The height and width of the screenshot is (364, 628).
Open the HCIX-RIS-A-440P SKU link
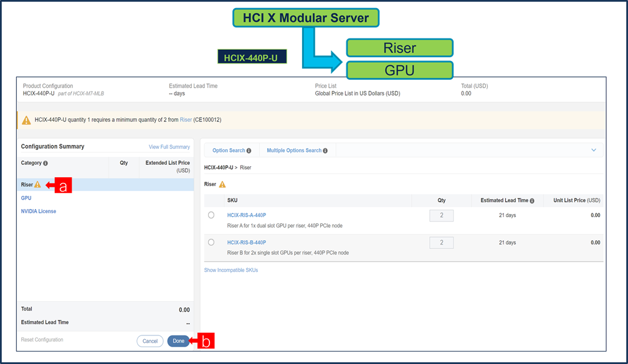(246, 215)
